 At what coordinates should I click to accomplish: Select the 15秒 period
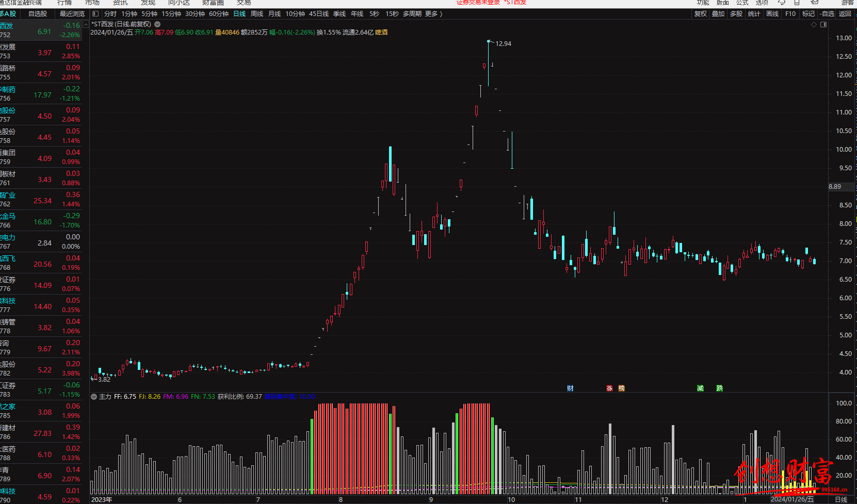click(x=392, y=14)
